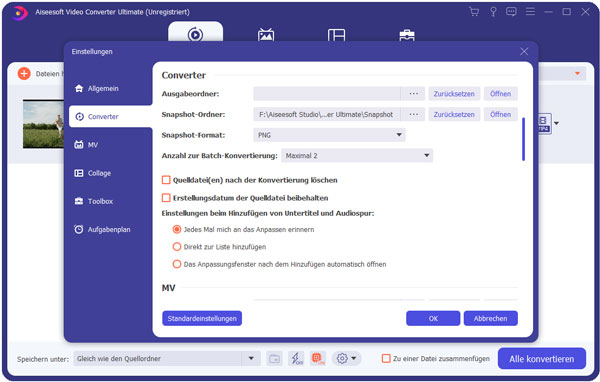This screenshot has height=382, width=600.
Task: Click Abbrechen to cancel settings
Action: coord(491,318)
